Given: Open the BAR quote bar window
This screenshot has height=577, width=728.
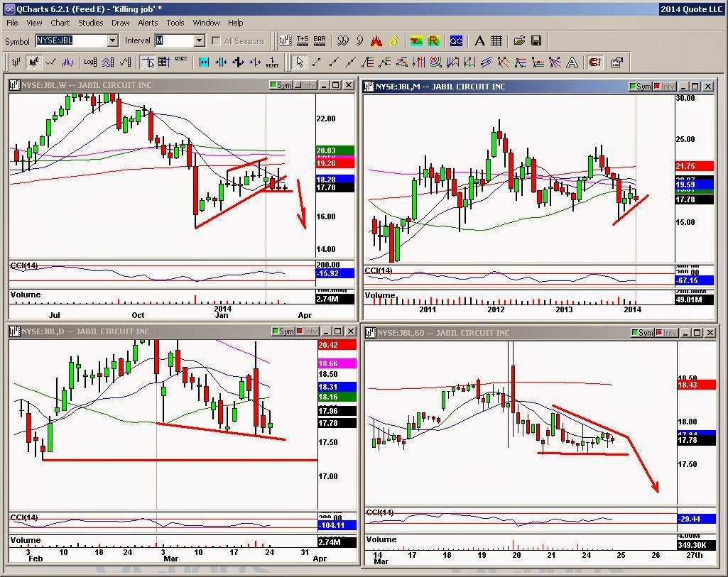Looking at the screenshot, I should pyautogui.click(x=320, y=41).
